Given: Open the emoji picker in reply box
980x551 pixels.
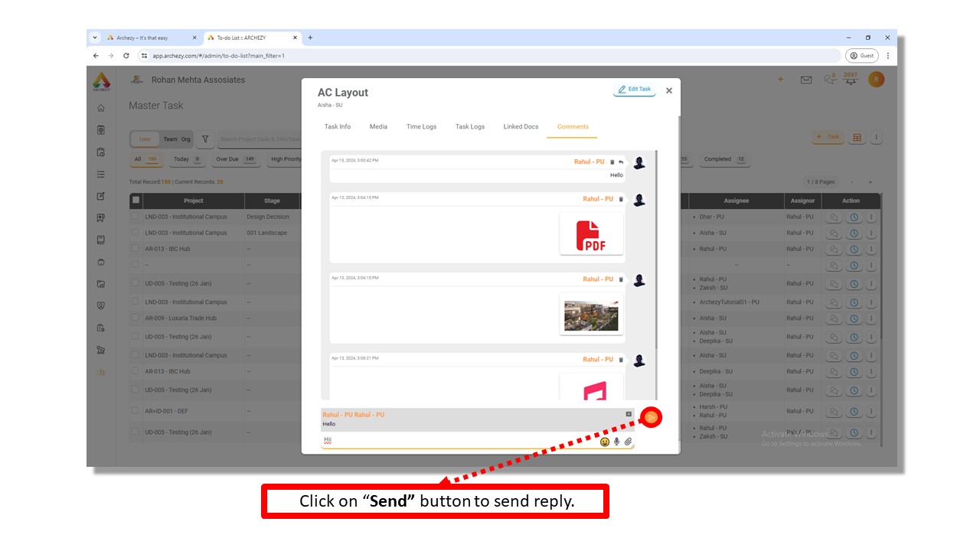Looking at the screenshot, I should click(x=605, y=442).
